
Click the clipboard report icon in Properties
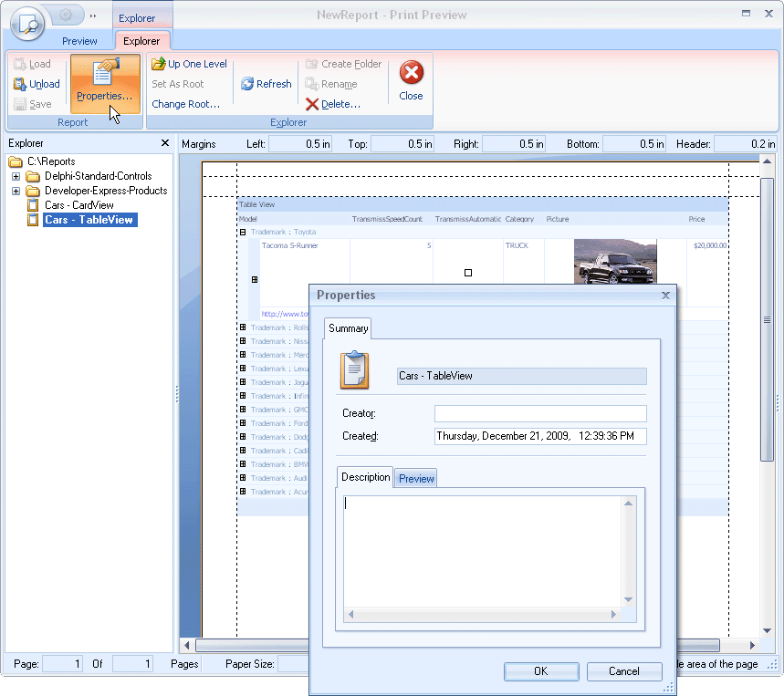(354, 369)
